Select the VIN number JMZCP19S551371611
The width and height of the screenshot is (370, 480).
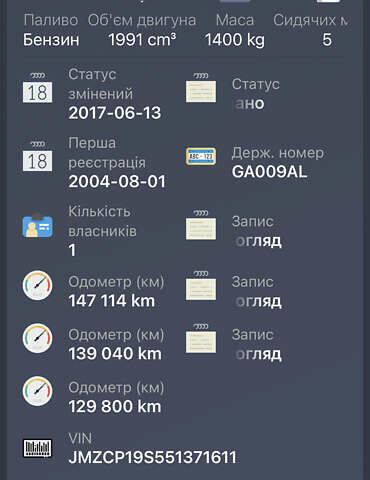153,457
